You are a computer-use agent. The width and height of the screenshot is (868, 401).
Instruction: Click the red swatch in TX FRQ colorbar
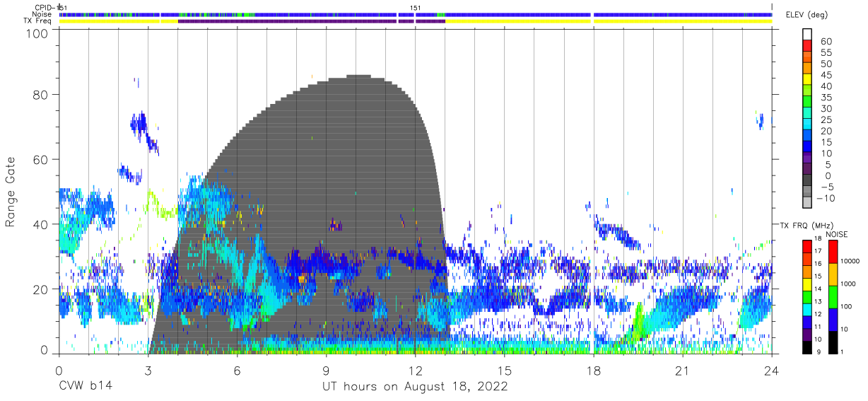click(807, 247)
